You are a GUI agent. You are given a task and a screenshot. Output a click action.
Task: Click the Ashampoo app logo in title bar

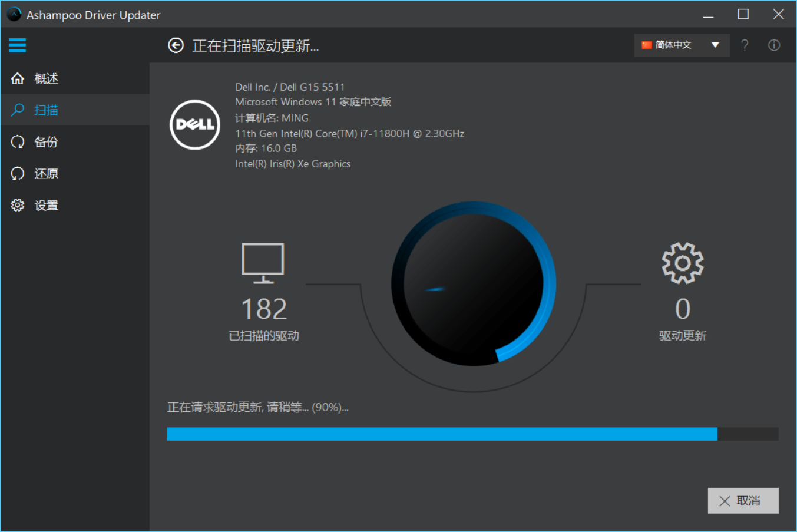click(14, 14)
